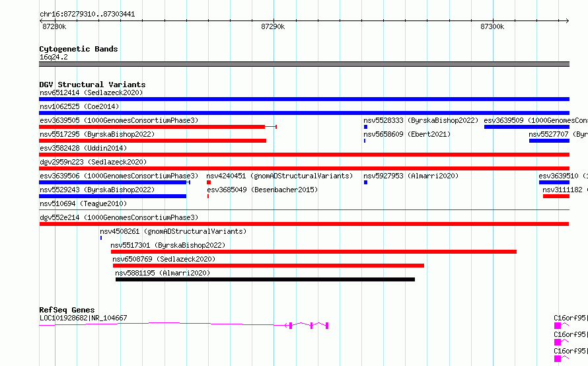Click the tiny nsv5658609 blue marker
This screenshot has height=366, width=588.
tap(365, 141)
